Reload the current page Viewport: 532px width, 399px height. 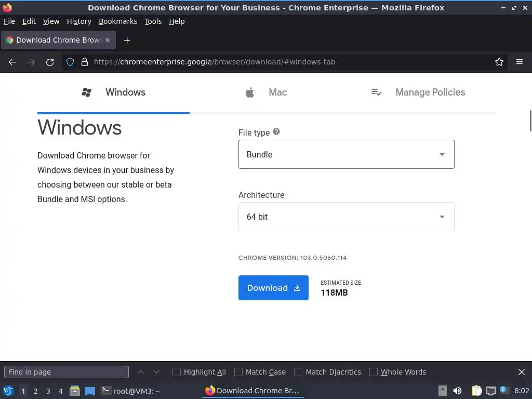click(x=50, y=62)
